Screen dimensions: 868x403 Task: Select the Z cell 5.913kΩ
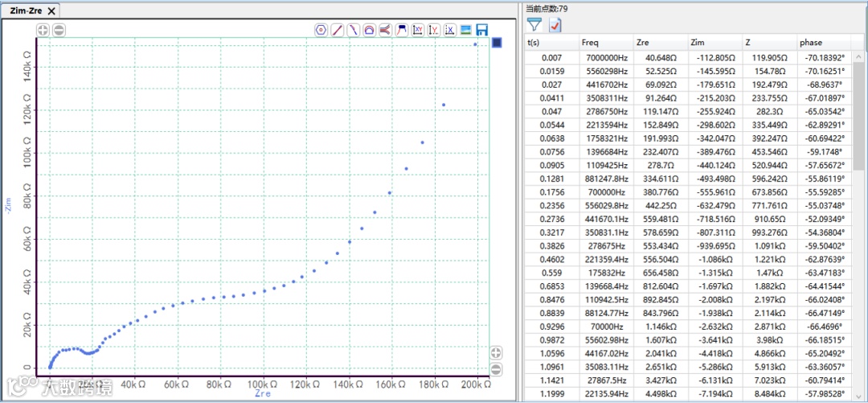768,367
